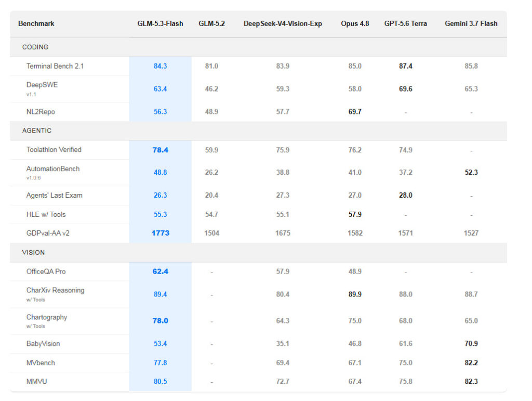Select the 1504 GDPval GLM-5.2 score

click(x=212, y=233)
